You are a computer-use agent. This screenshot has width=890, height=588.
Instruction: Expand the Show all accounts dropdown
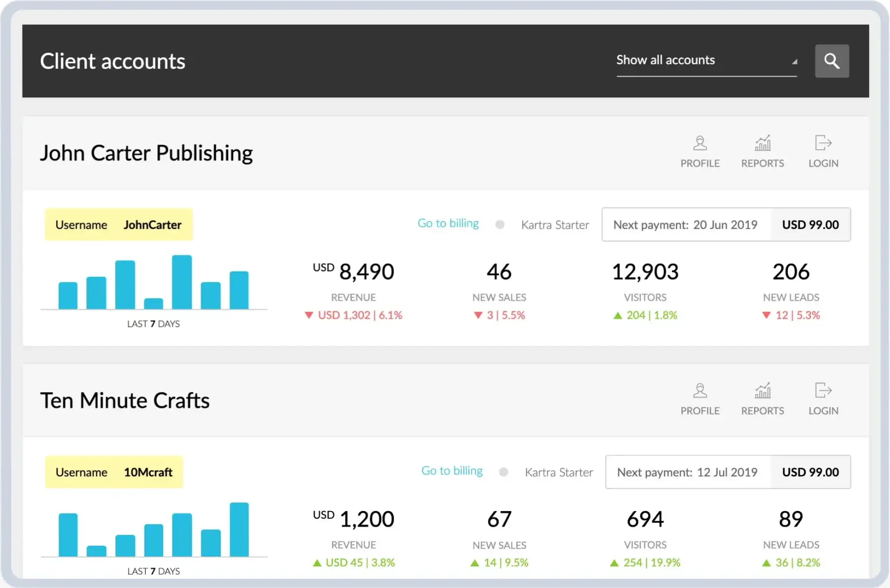tap(705, 60)
